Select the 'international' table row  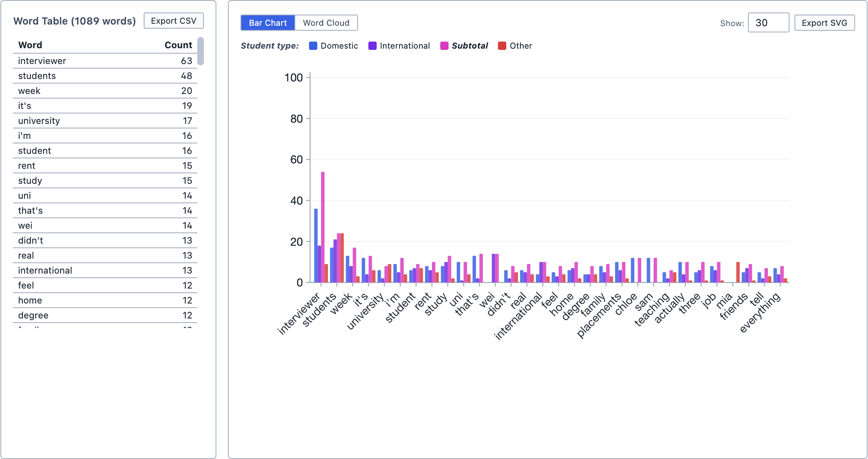click(x=105, y=270)
